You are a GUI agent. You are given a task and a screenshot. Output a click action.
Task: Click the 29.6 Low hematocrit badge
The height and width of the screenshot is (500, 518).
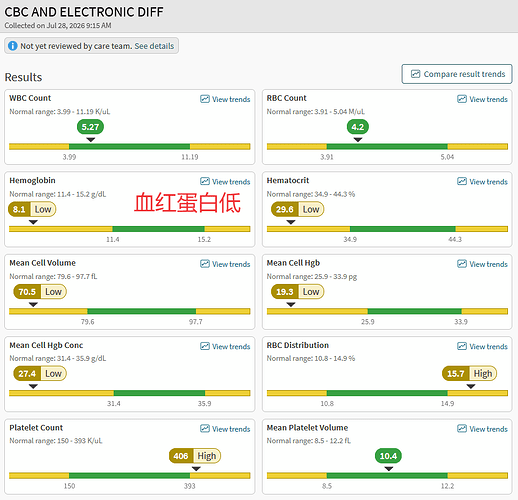298,209
